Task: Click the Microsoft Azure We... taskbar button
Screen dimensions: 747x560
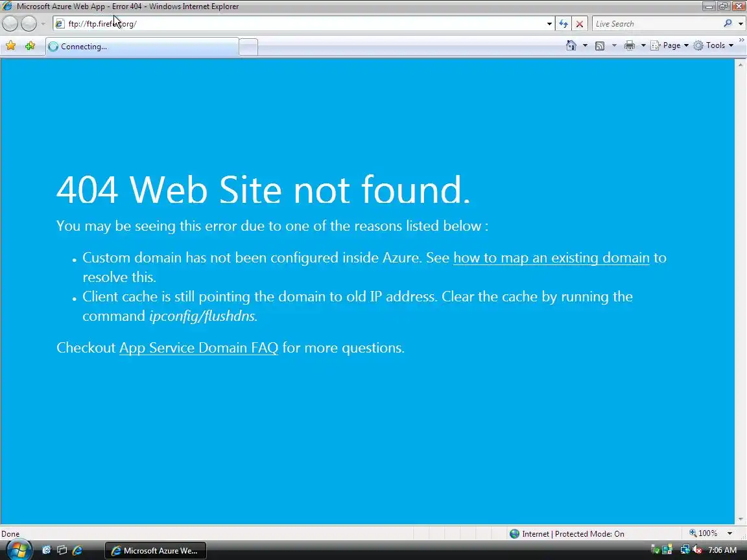Action: coord(156,550)
